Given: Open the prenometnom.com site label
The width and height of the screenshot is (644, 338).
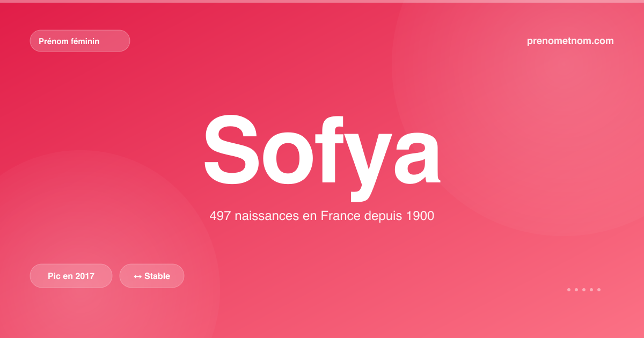Looking at the screenshot, I should (570, 41).
